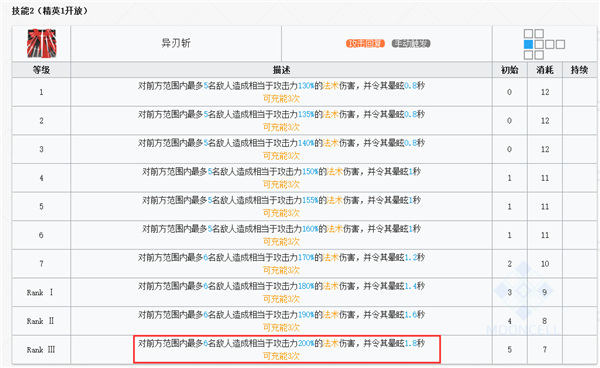Click initial value 0 in level 3 row
The height and width of the screenshot is (368, 600).
pyautogui.click(x=509, y=149)
